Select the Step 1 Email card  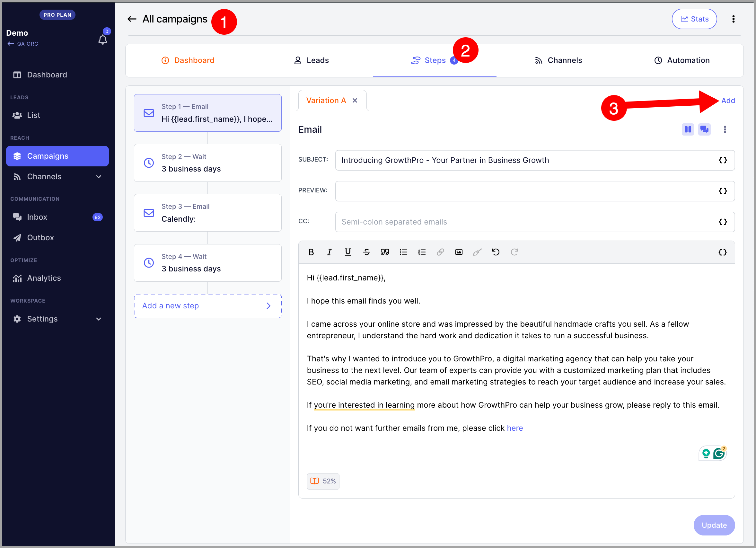pyautogui.click(x=208, y=113)
